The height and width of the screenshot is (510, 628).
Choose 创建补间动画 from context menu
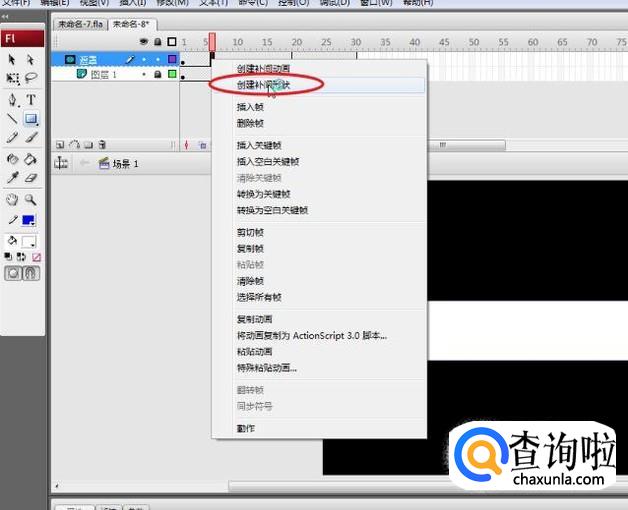click(263, 68)
